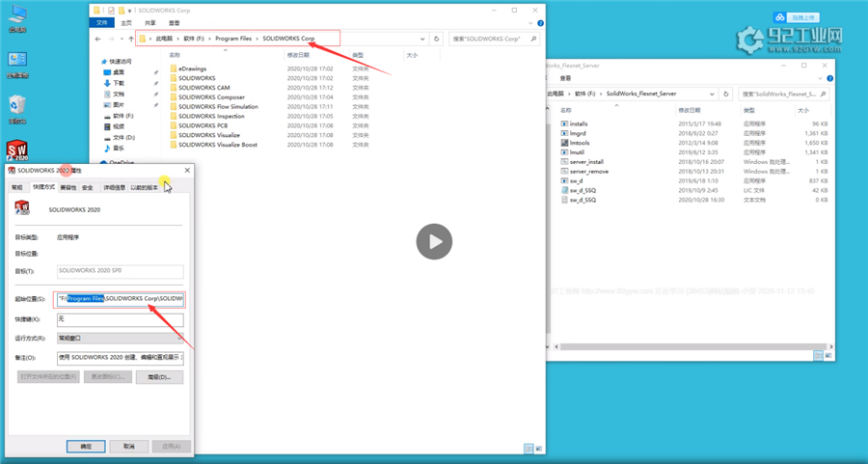Open quick access toolbar customize dropdown
Screen dimensions: 868x464
click(x=129, y=11)
